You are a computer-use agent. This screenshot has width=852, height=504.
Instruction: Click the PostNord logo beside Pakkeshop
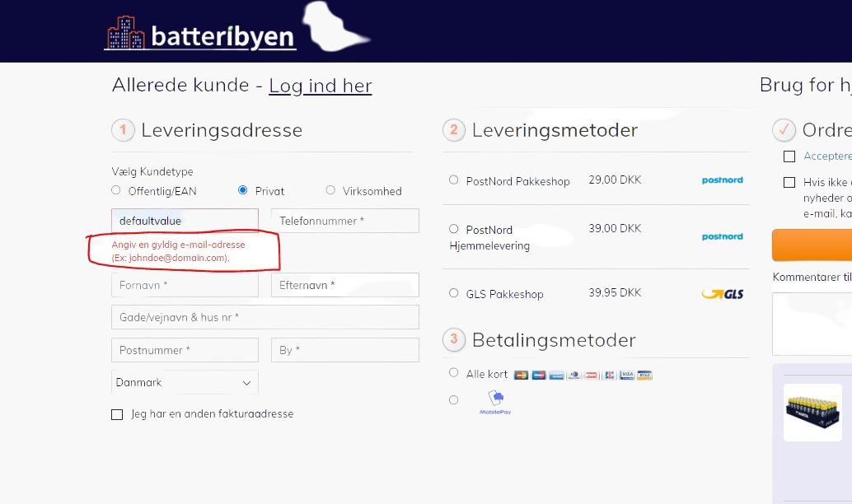pos(722,180)
